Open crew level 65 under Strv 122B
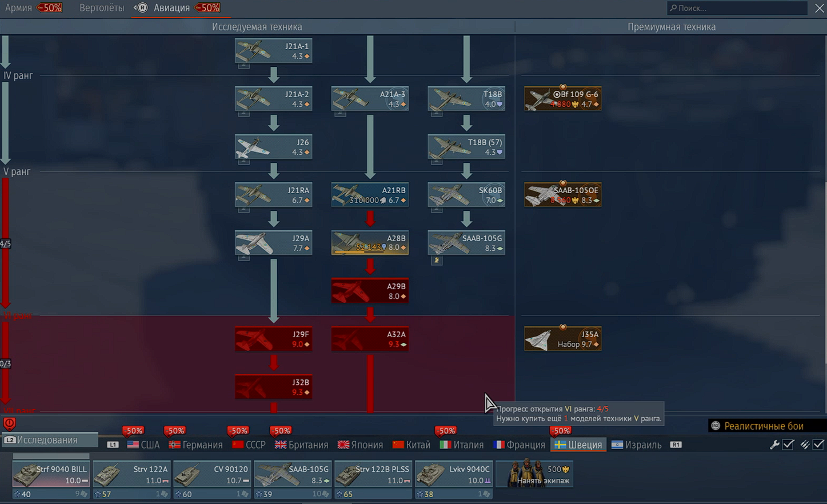This screenshot has width=827, height=504. click(x=345, y=494)
